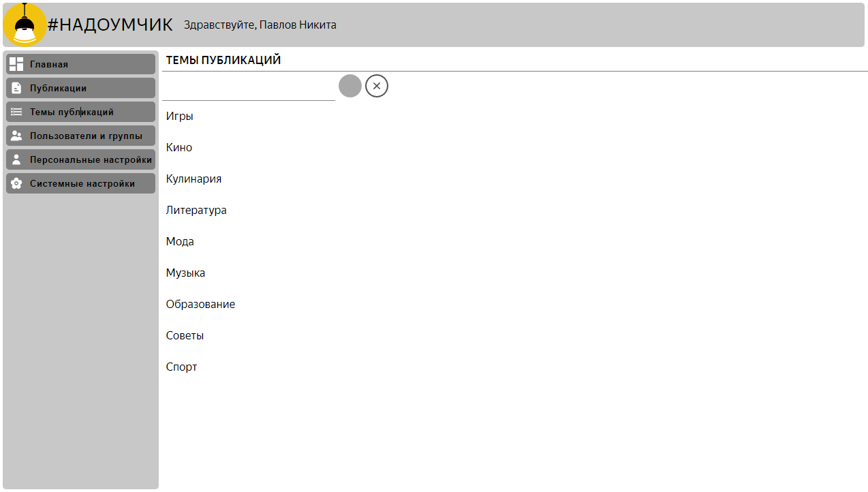The height and width of the screenshot is (492, 868).
Task: Select the Кино topic
Action: tap(179, 147)
